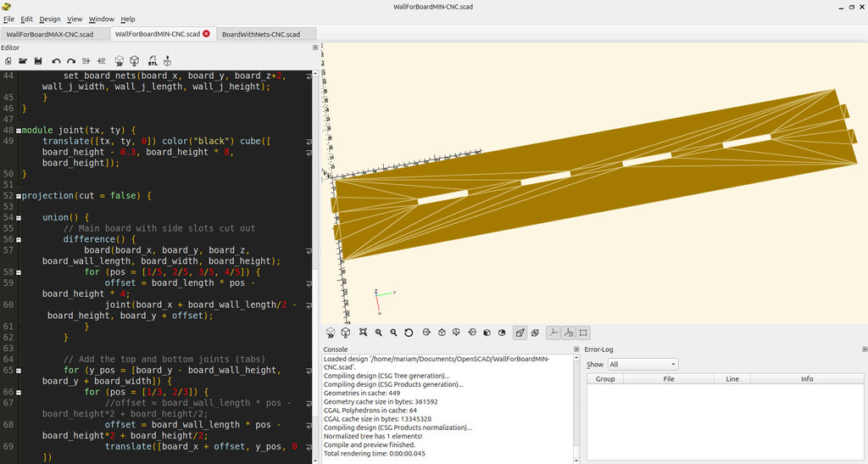Reset the 3D view with circular arrow
Viewport: 868px width, 464px height.
pos(409,333)
